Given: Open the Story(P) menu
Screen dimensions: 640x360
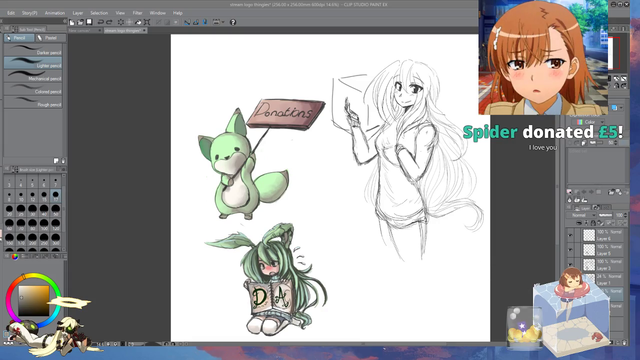Looking at the screenshot, I should (x=29, y=13).
